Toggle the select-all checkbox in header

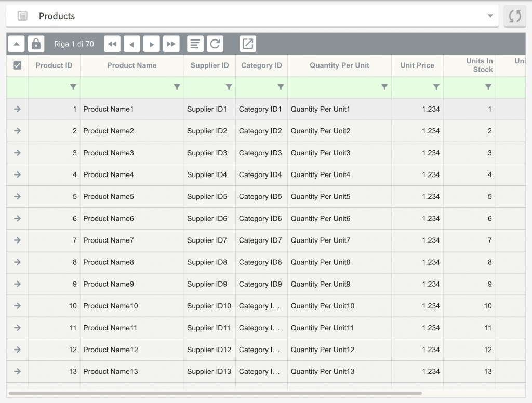(x=17, y=65)
